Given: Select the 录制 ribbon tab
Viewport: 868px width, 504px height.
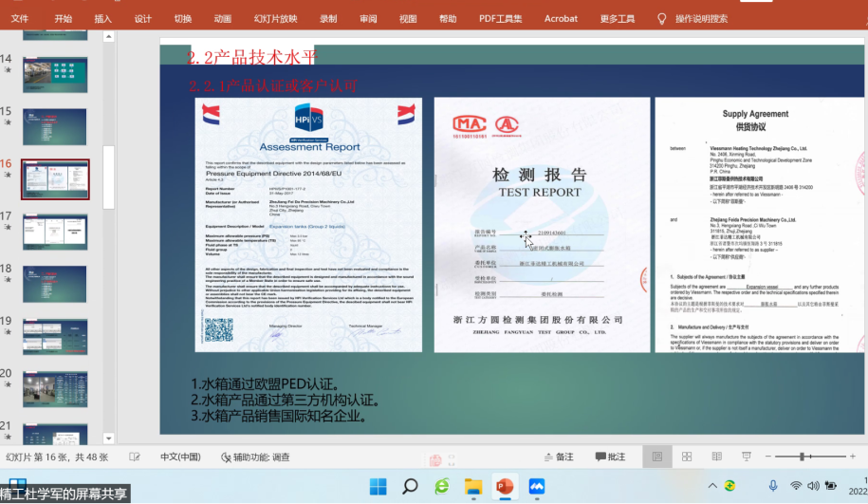Looking at the screenshot, I should click(x=328, y=19).
